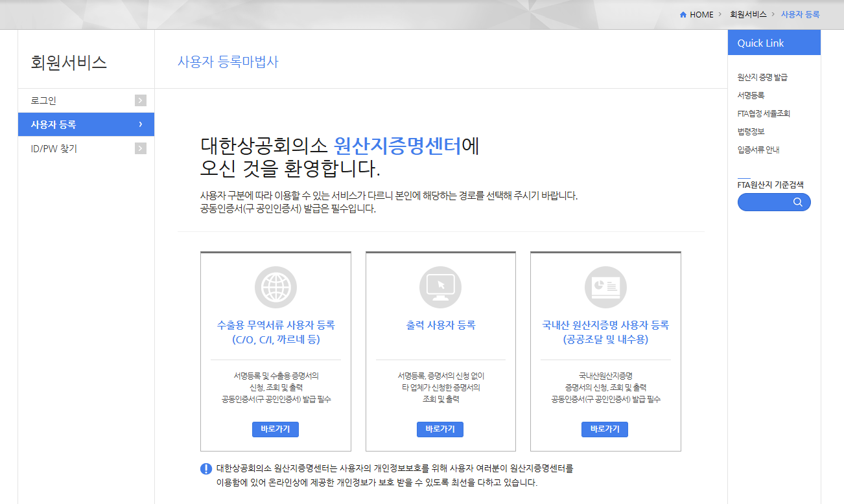The width and height of the screenshot is (844, 504).
Task: Click 회원서비스 in the breadcrumb
Action: (x=748, y=14)
